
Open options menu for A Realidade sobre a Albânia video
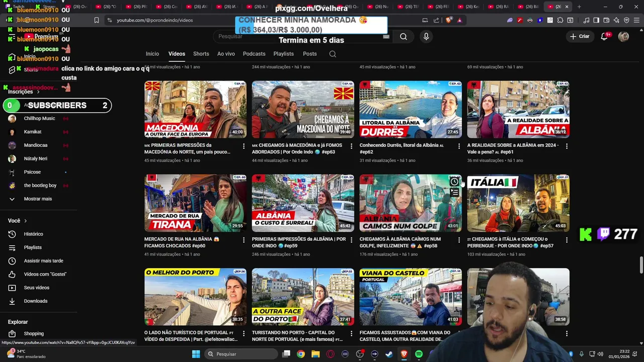567,146
